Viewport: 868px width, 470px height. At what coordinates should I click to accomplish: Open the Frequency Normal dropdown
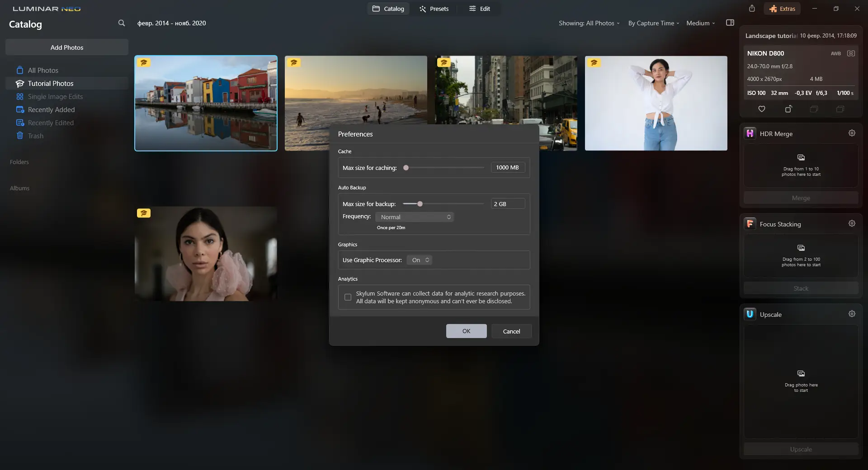tap(414, 217)
